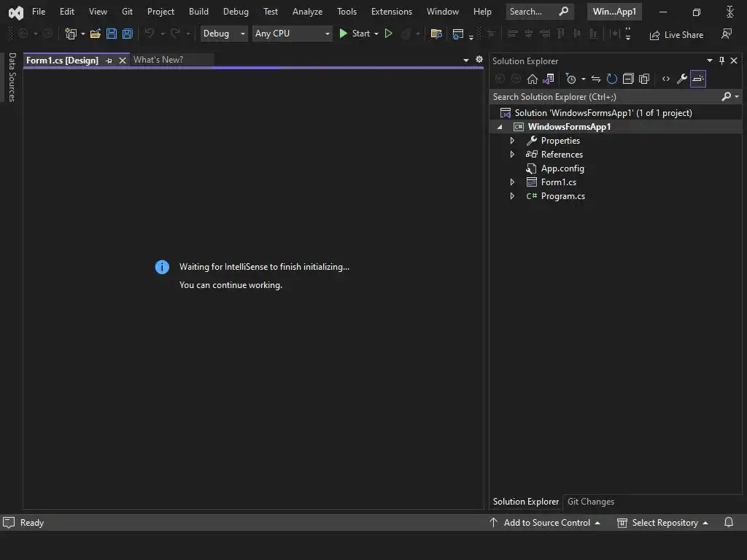Toggle auto-hide pin on Solution Explorer
The width and height of the screenshot is (747, 560).
(x=721, y=61)
